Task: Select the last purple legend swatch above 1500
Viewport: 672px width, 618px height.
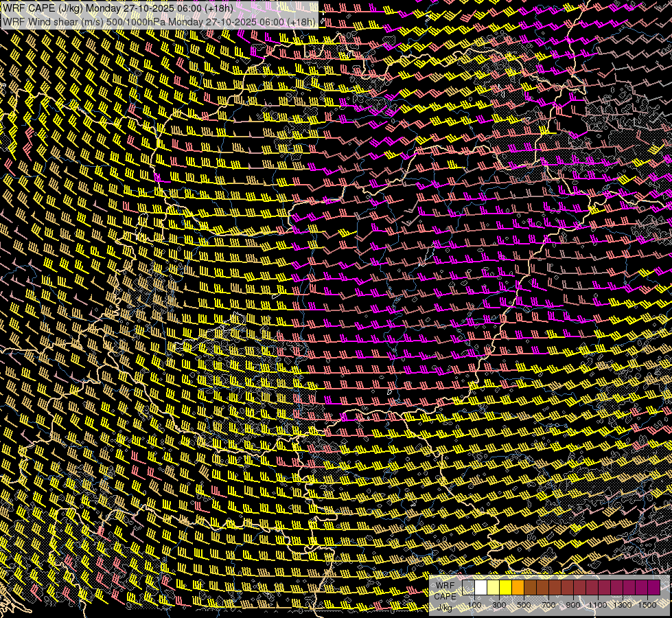Action: click(653, 588)
